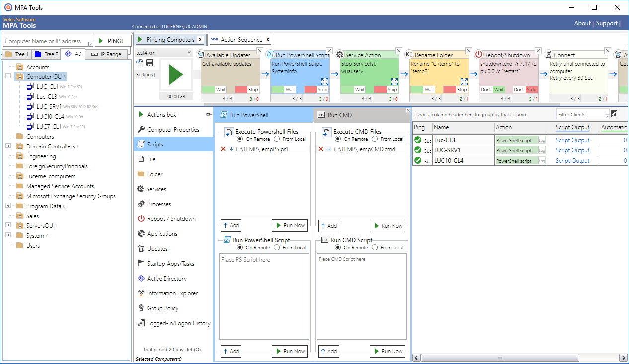Select From Local for Run CMD Script

point(375,247)
